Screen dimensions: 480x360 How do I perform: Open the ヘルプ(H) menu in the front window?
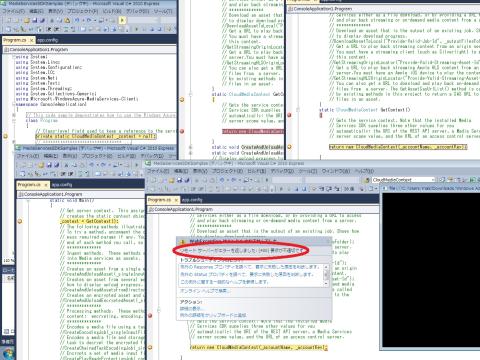[364, 171]
